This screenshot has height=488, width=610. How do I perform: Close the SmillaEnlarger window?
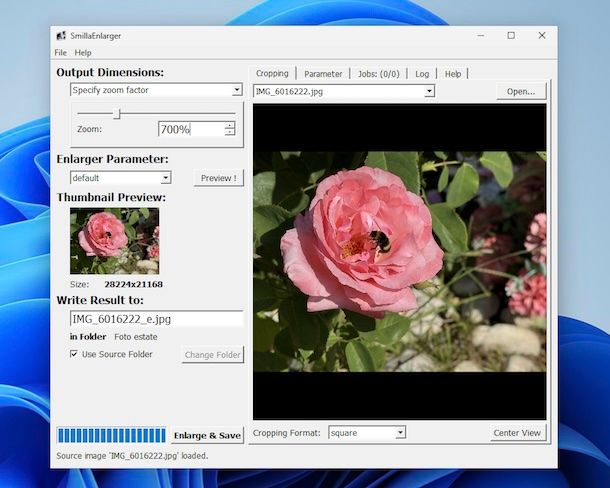(x=542, y=35)
